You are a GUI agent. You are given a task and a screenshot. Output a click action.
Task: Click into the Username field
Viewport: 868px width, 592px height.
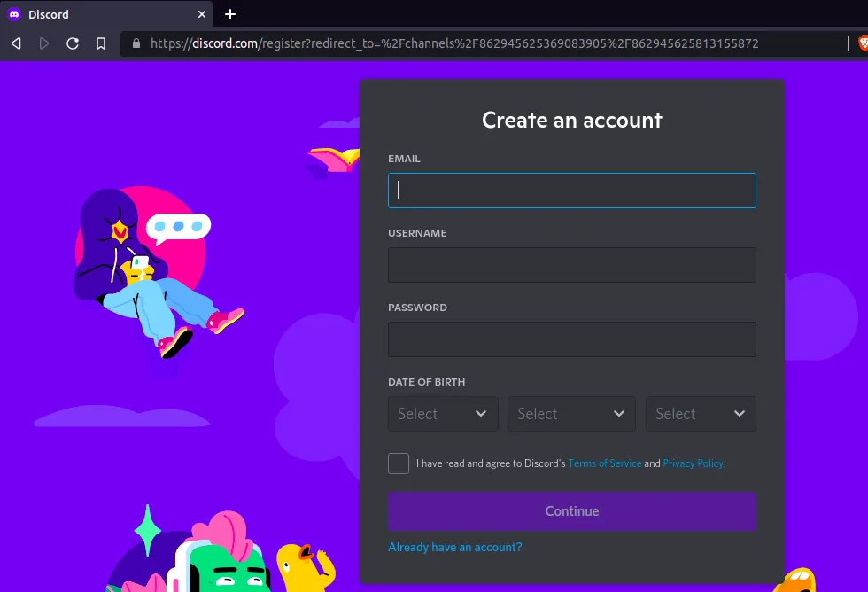click(x=572, y=265)
